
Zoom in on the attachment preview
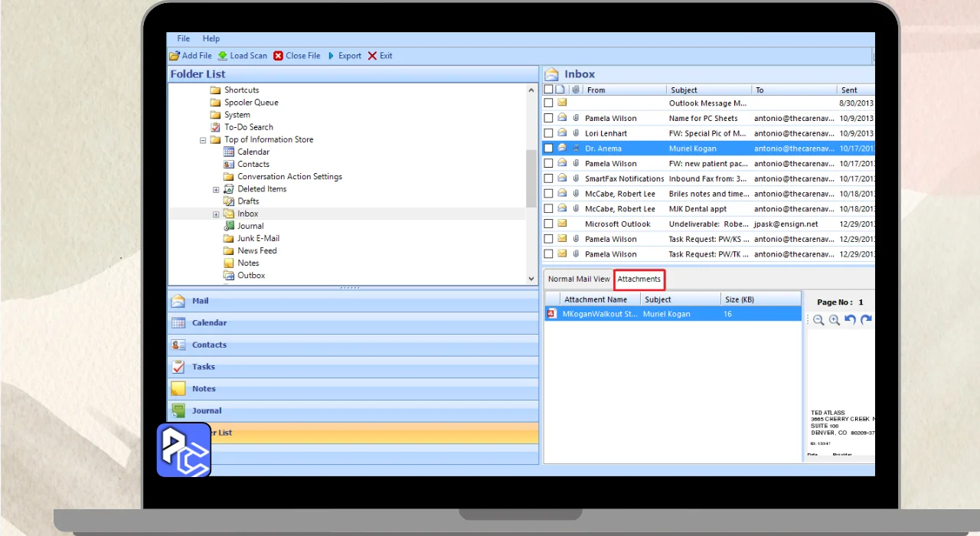click(x=834, y=320)
